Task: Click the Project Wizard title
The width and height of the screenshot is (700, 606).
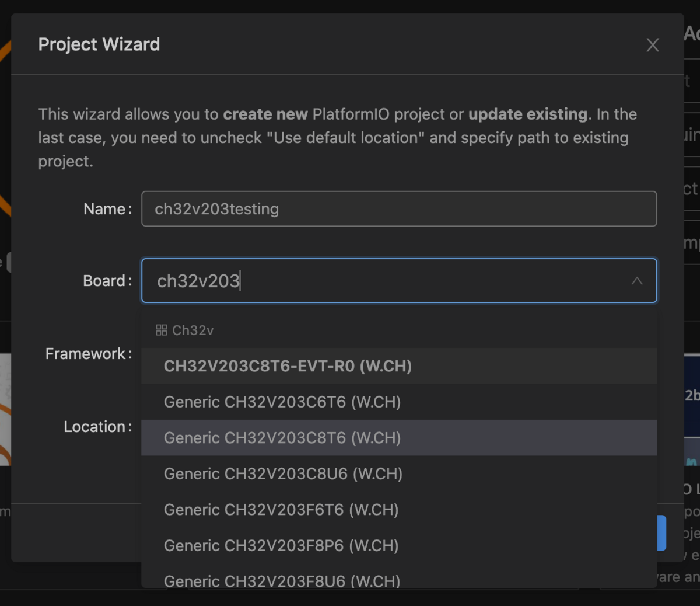Action: (99, 44)
